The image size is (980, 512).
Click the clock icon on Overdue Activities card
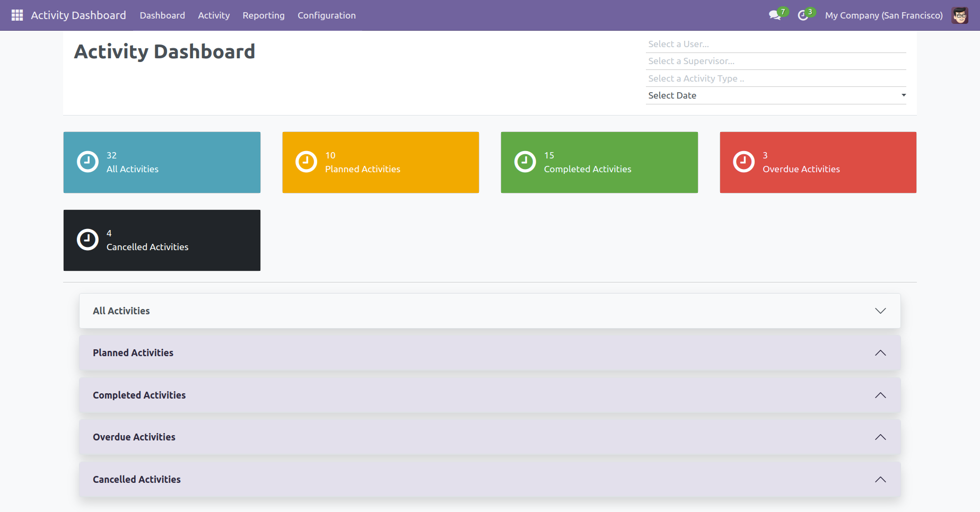click(743, 162)
